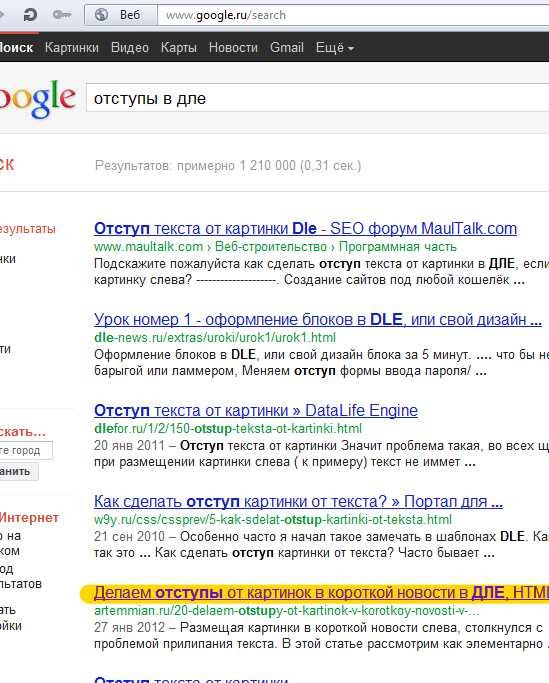Click the browser reload icon

(x=30, y=15)
